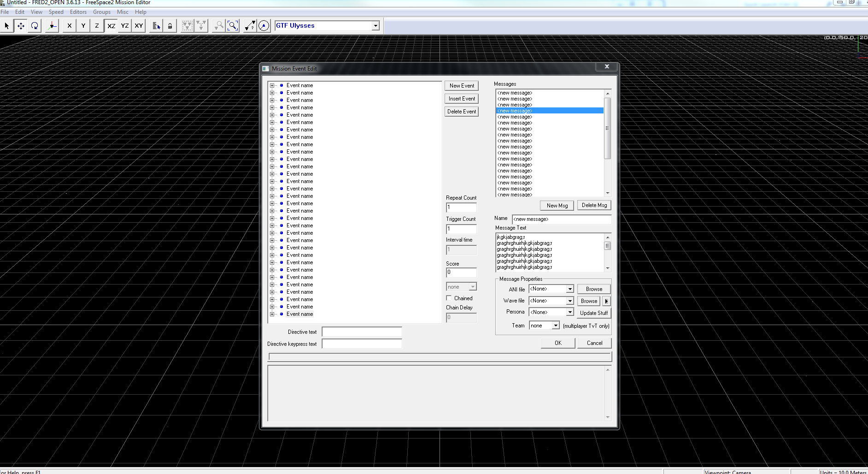
Task: Activate the Select and Rotate tool
Action: [35, 26]
